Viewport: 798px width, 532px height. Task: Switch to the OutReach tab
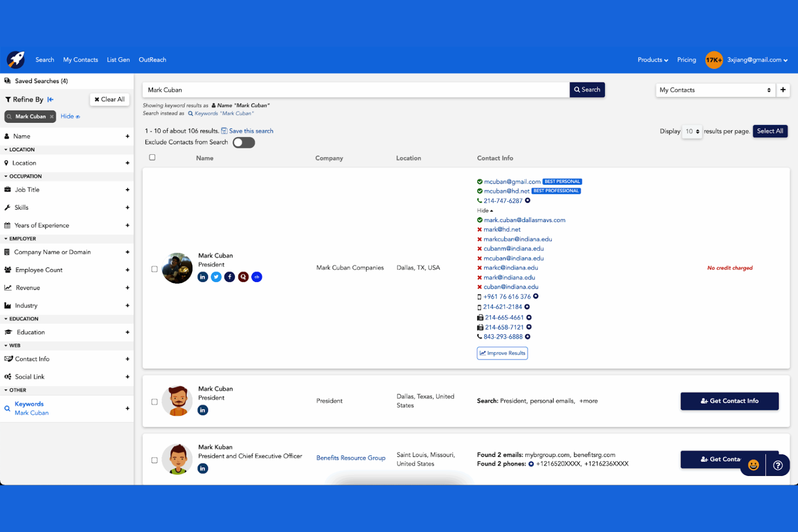tap(152, 60)
